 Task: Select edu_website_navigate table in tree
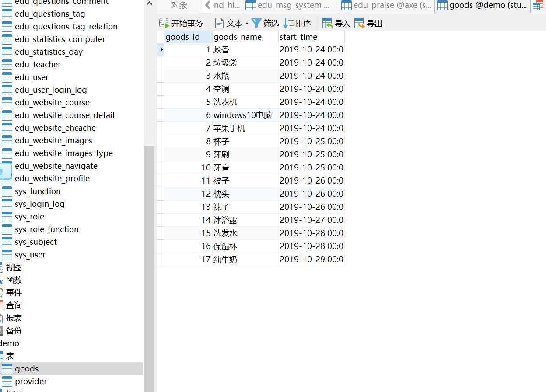point(56,166)
